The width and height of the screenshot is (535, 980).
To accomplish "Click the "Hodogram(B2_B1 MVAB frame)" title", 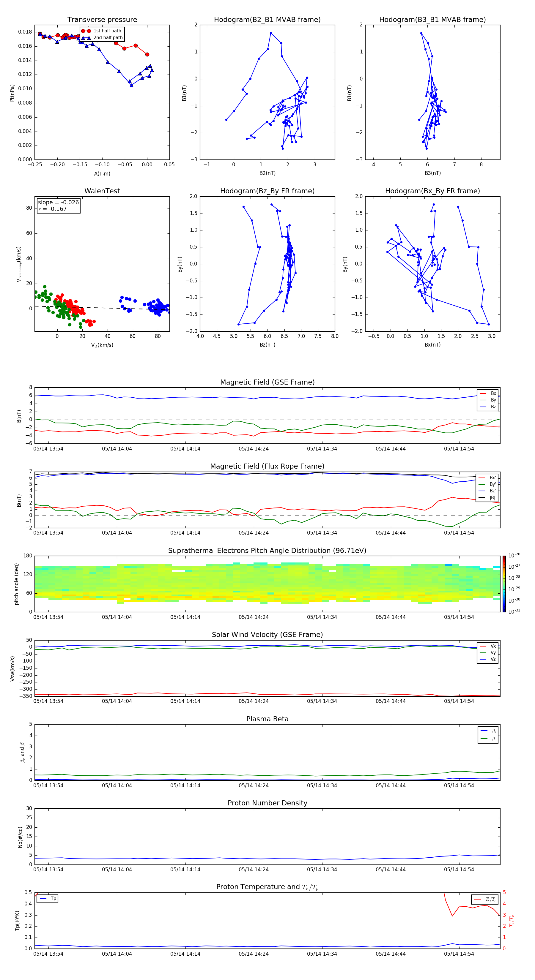I will pos(267,20).
